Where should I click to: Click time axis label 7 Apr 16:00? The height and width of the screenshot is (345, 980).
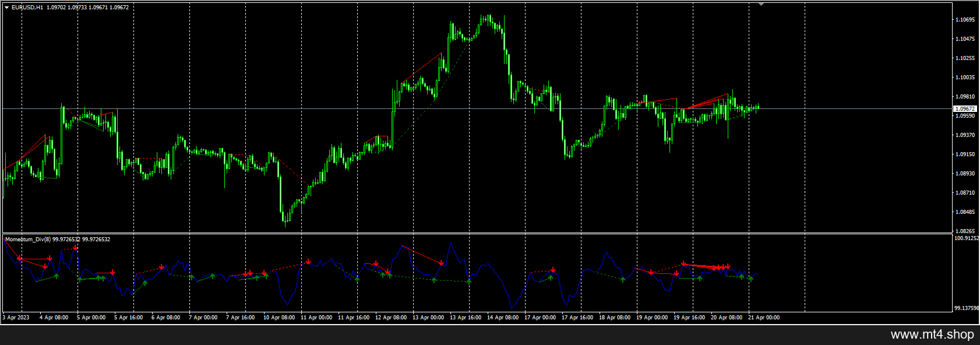coord(240,318)
